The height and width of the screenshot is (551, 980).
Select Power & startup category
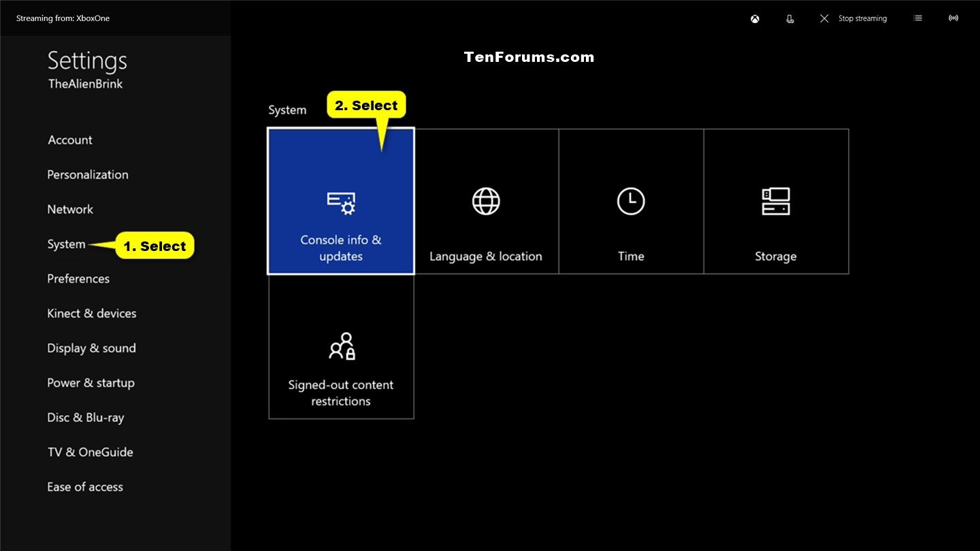[91, 383]
